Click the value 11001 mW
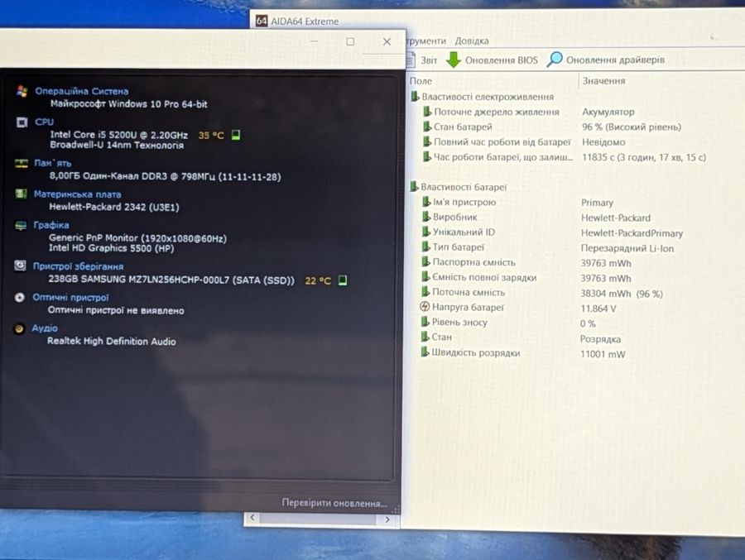The height and width of the screenshot is (560, 745). click(603, 354)
